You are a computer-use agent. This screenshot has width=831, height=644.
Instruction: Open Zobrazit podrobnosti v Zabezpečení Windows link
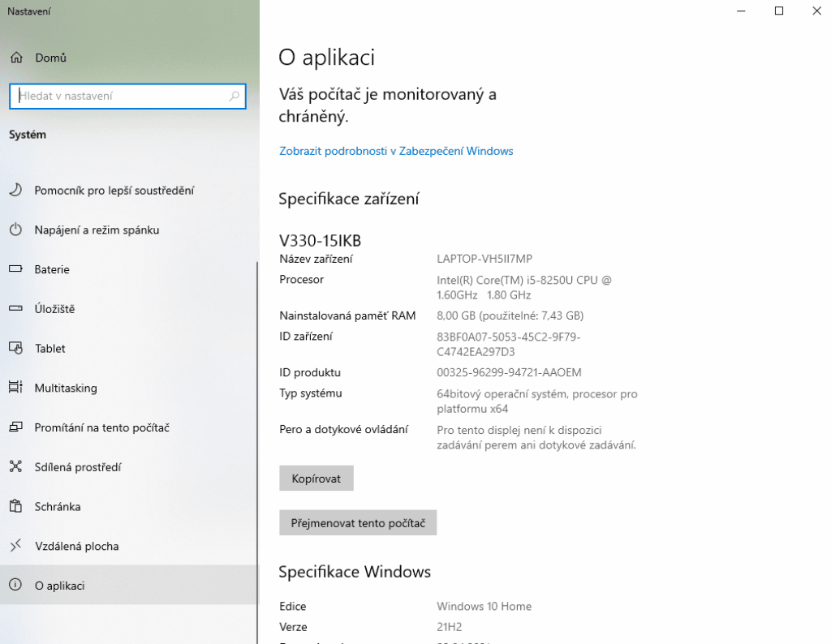[396, 151]
